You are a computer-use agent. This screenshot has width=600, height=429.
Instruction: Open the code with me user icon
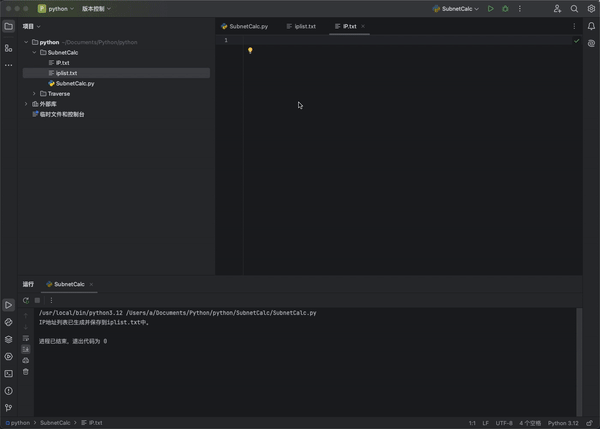pos(557,9)
